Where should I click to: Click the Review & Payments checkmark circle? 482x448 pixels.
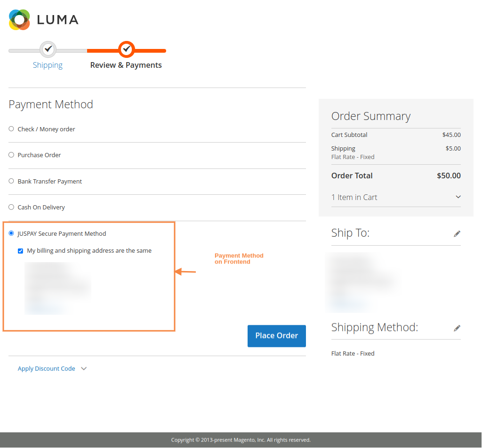click(x=126, y=49)
